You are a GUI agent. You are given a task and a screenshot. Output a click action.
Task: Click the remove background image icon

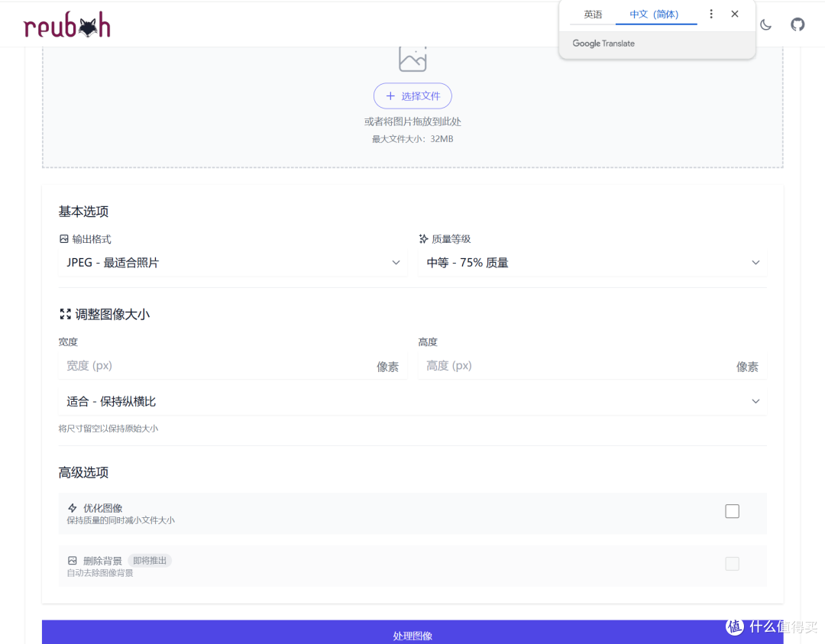[73, 560]
